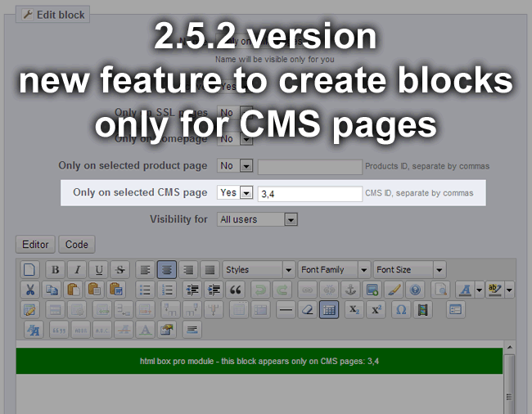Screen dimensions: 532x414
Task: Open the 'Visibility for' All users dropdown
Action: [257, 219]
